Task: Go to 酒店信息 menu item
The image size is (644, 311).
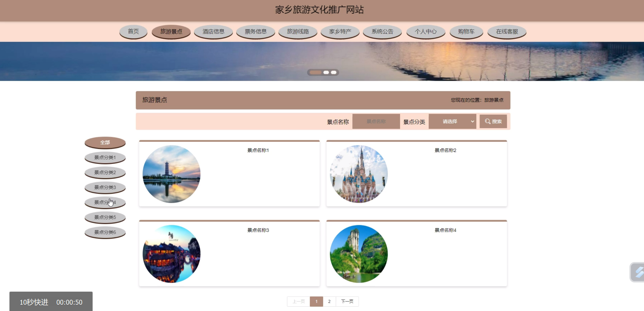Action: (x=213, y=32)
